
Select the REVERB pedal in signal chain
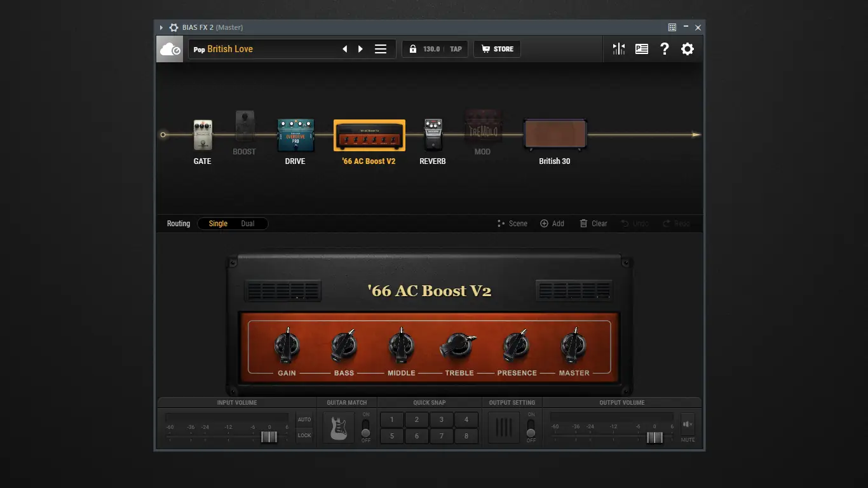coord(433,135)
